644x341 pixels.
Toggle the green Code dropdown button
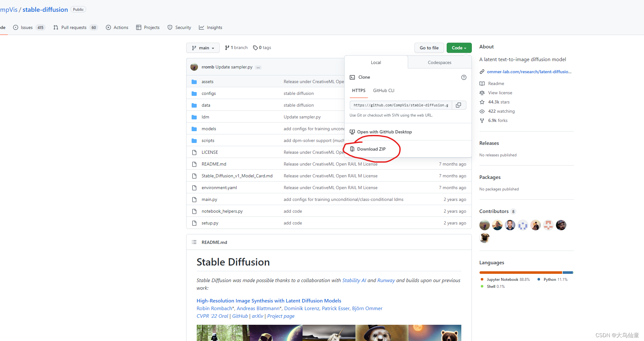[x=459, y=48]
